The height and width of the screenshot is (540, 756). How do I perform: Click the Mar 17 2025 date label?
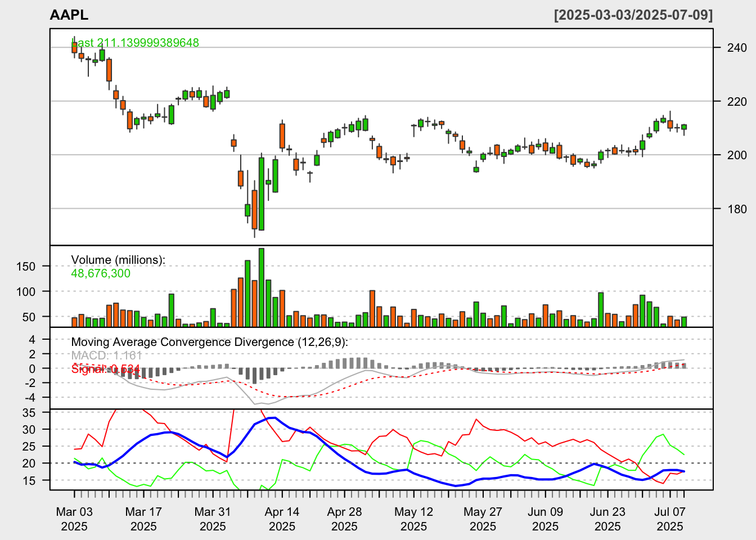point(143,519)
